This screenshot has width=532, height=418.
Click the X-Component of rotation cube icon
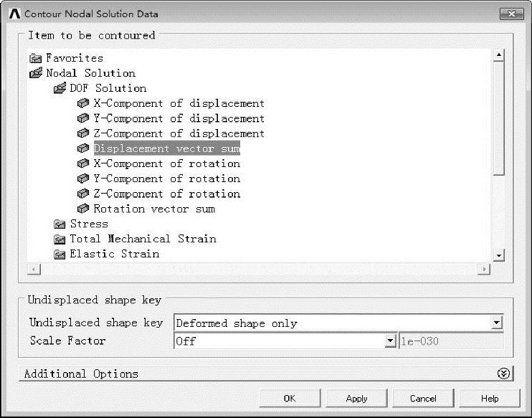83,163
